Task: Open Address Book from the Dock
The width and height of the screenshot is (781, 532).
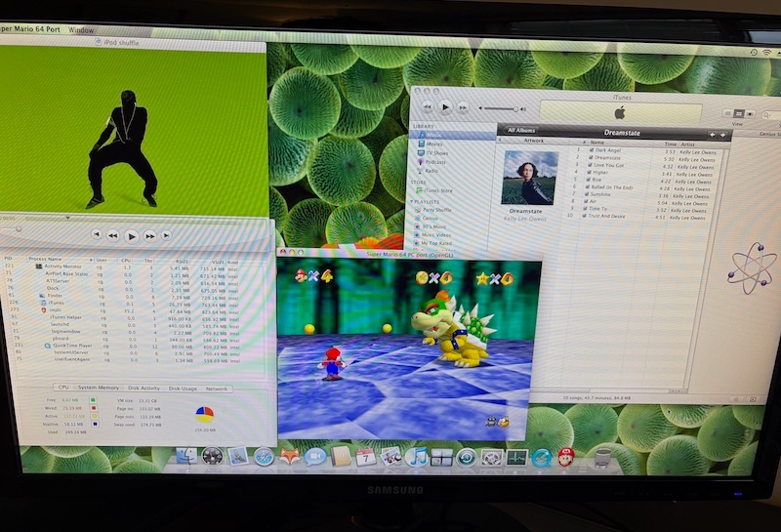Action: (341, 456)
